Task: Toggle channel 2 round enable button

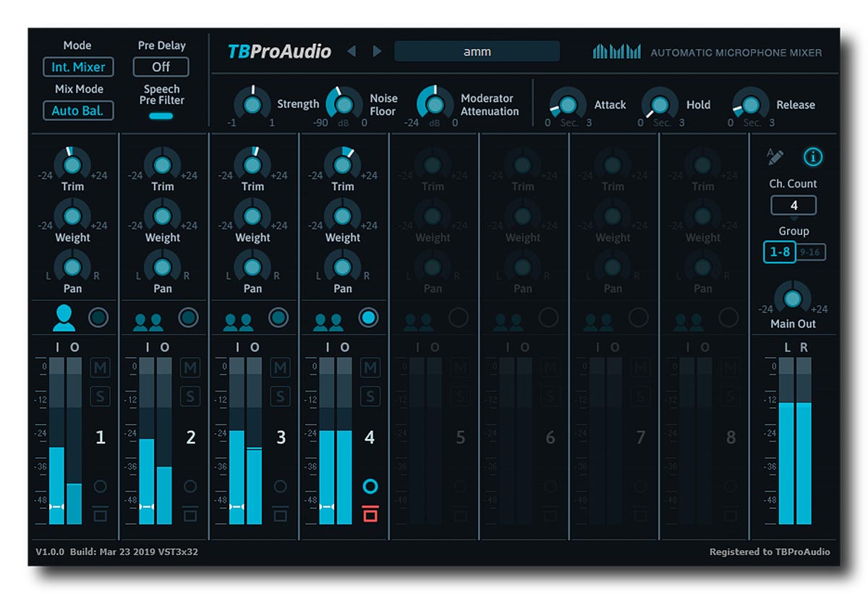Action: (x=188, y=317)
